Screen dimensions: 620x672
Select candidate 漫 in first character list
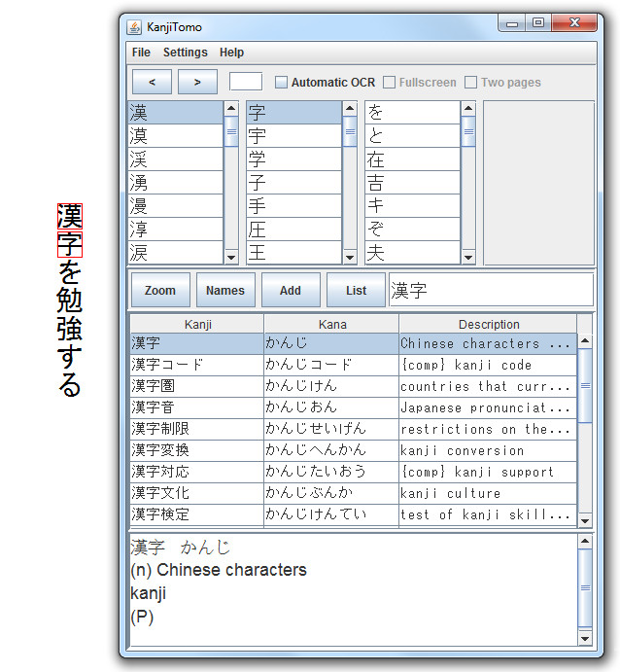(175, 206)
